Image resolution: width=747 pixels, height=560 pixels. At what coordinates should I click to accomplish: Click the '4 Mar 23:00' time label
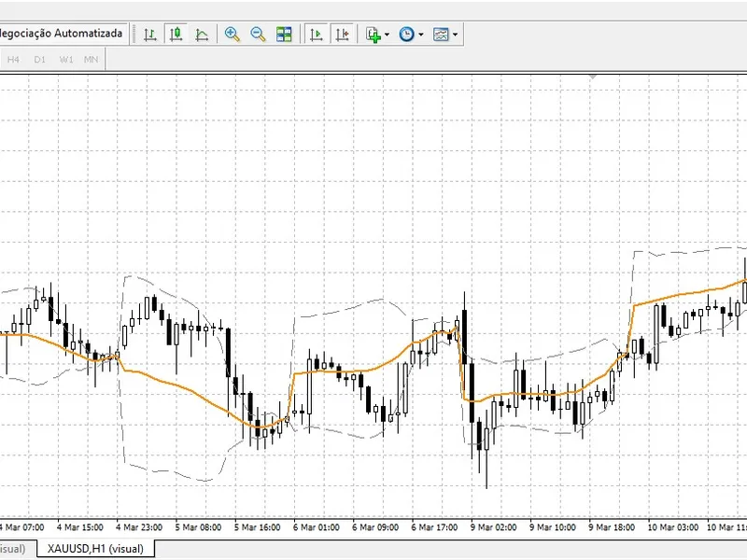[139, 527]
